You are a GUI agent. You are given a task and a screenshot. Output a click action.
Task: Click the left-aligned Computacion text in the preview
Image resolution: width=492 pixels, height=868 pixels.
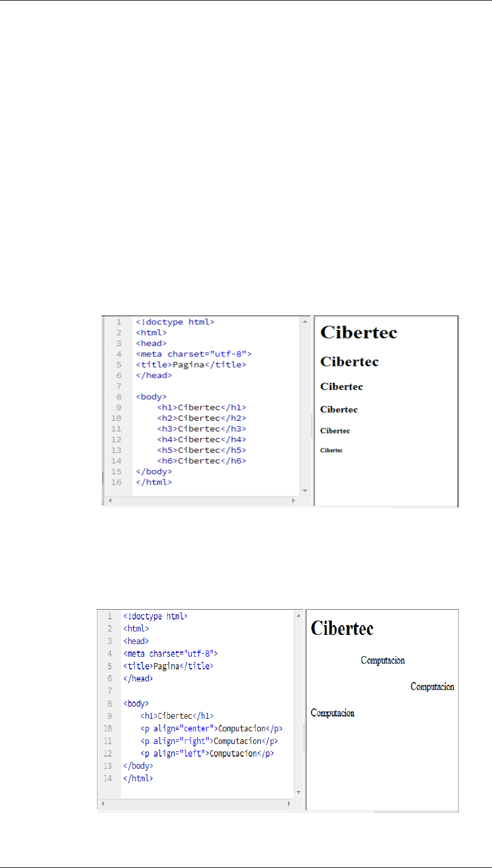[x=333, y=713]
